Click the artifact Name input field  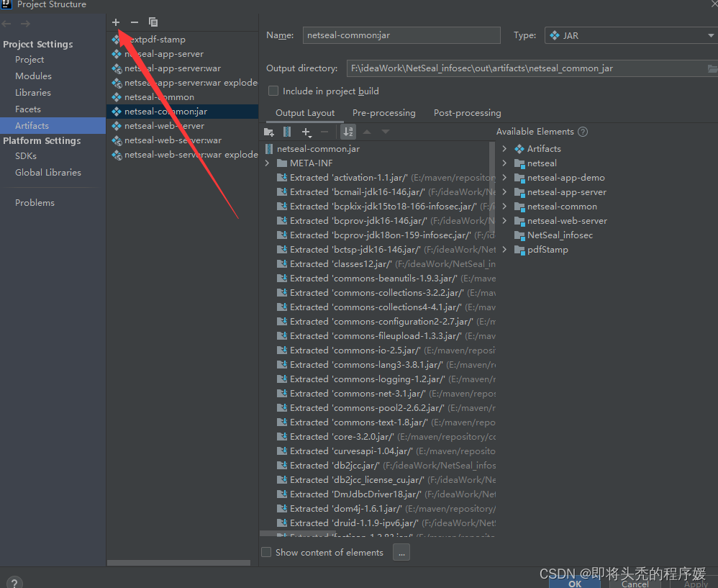(x=401, y=35)
